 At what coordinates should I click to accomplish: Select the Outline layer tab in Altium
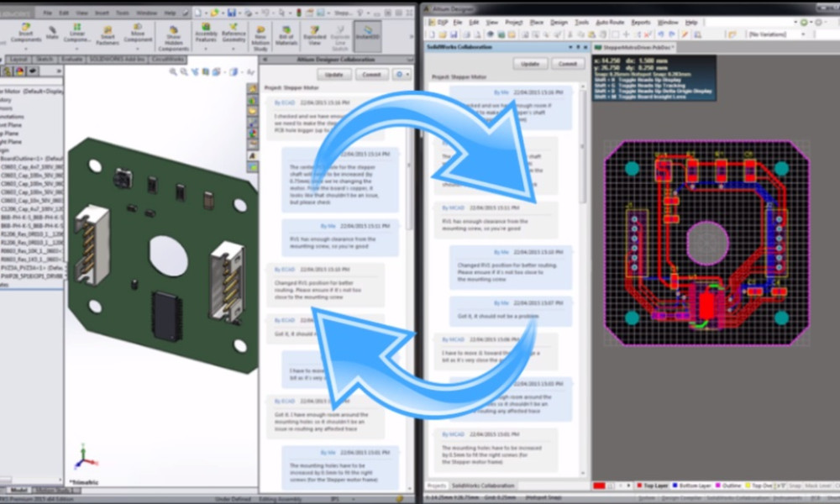tap(728, 486)
